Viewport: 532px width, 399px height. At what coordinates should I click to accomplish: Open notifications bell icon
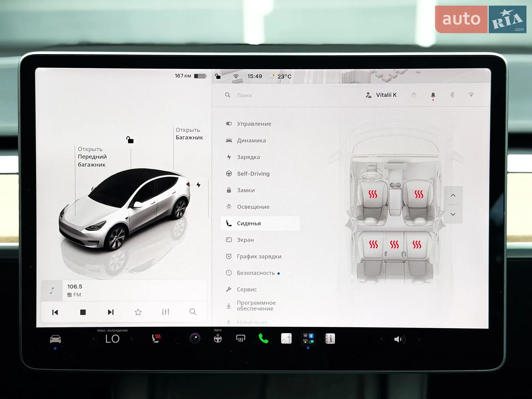[433, 96]
